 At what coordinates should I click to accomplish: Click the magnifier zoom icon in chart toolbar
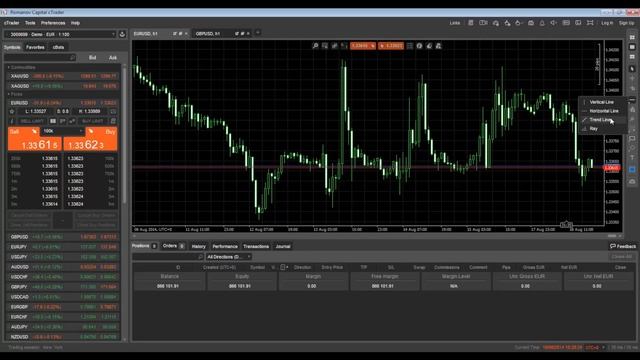pyautogui.click(x=315, y=46)
